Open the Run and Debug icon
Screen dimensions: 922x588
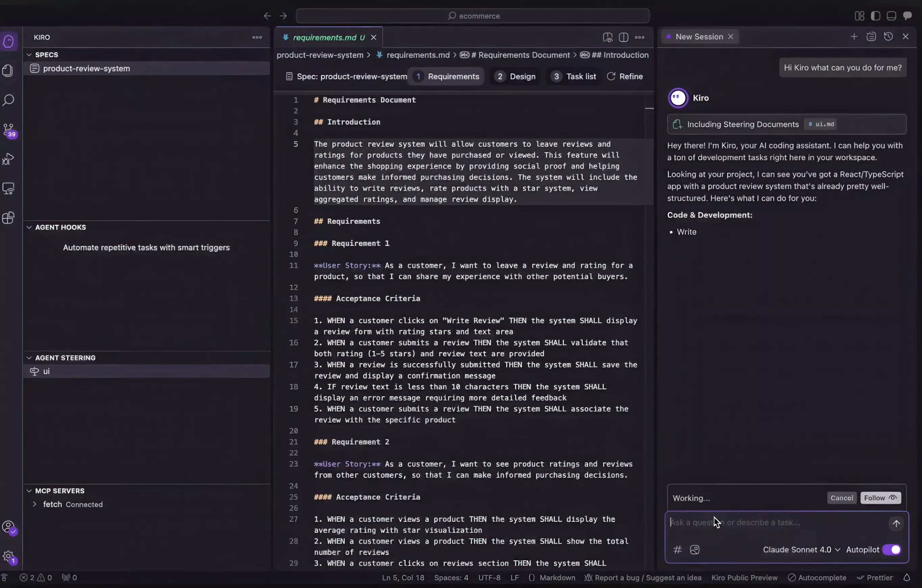[8, 159]
